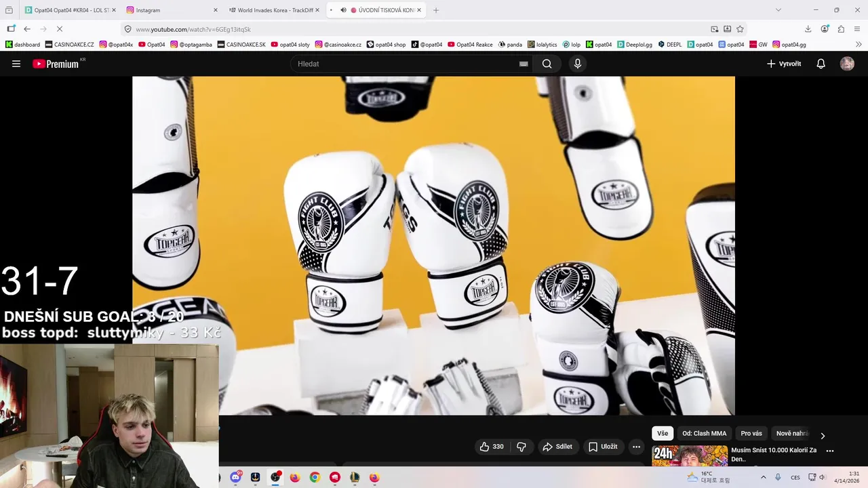The height and width of the screenshot is (488, 868).
Task: Open options menu for Musím Sníst video
Action: pos(829,451)
